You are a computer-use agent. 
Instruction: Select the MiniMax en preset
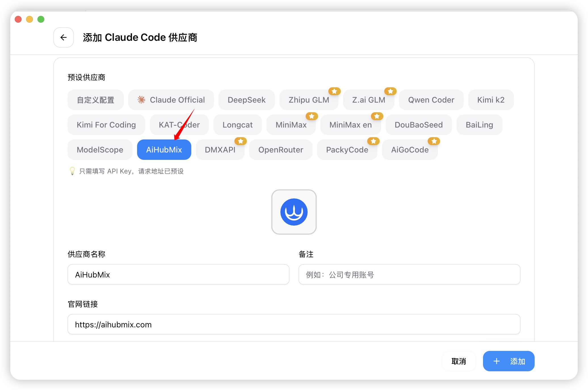tap(350, 125)
